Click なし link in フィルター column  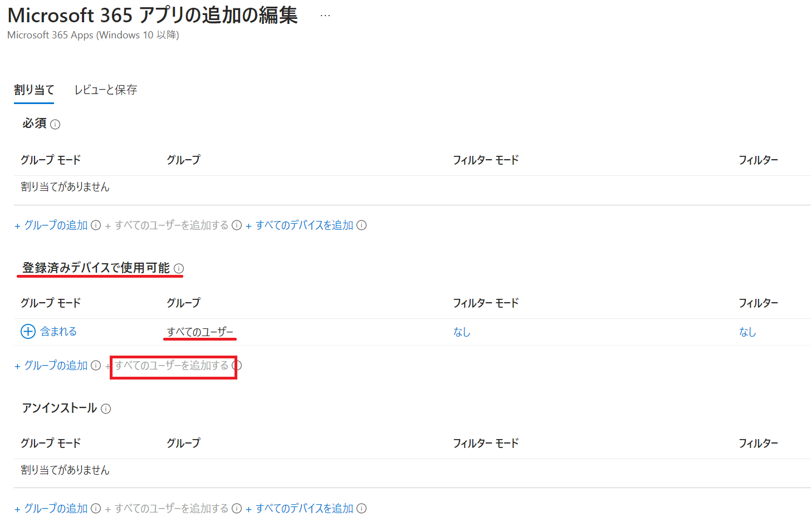748,332
